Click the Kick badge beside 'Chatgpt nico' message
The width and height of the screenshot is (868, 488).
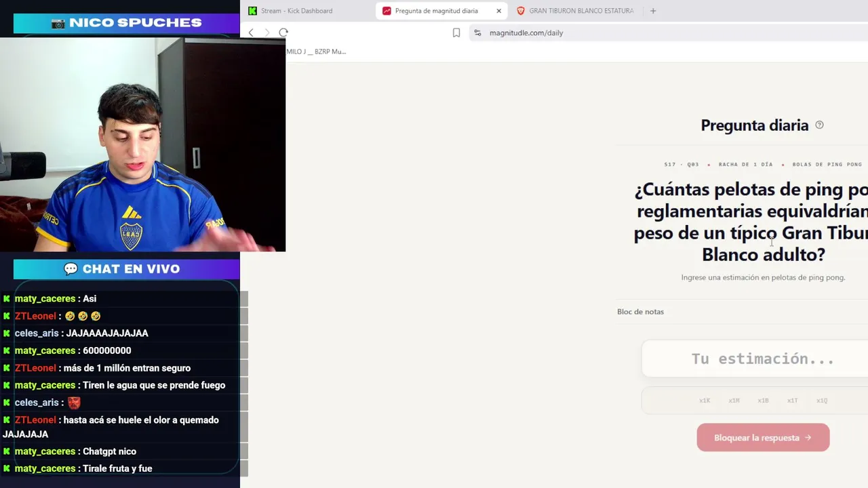tap(7, 451)
